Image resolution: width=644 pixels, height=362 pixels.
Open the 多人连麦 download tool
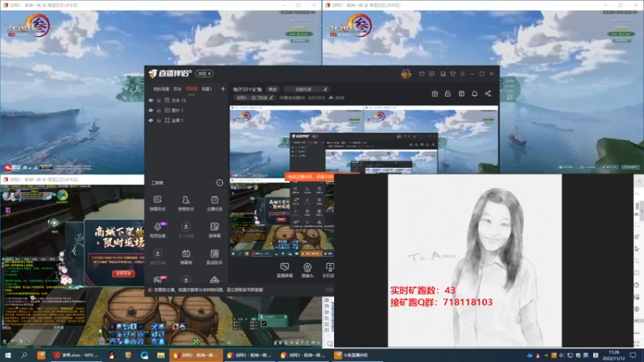[x=186, y=230]
